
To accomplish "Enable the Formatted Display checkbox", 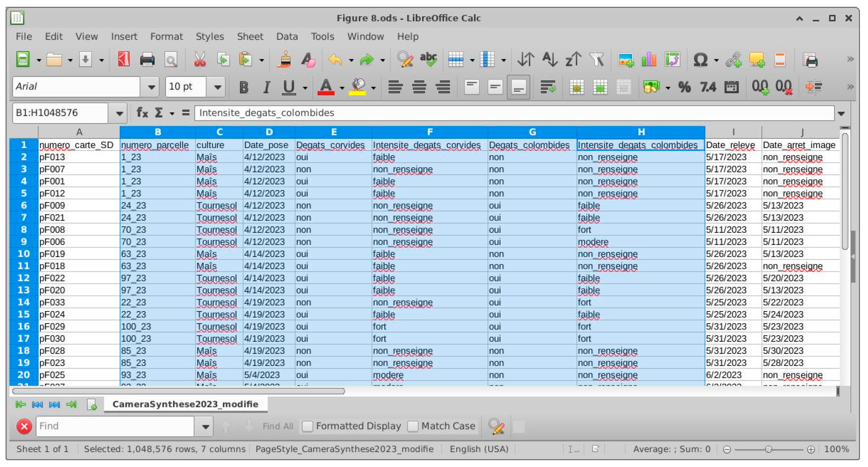I will tap(307, 426).
